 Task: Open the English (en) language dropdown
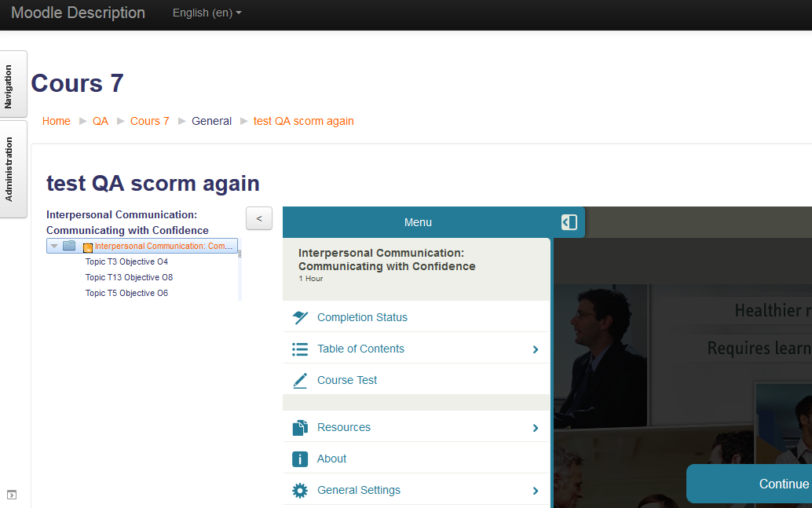click(x=207, y=13)
